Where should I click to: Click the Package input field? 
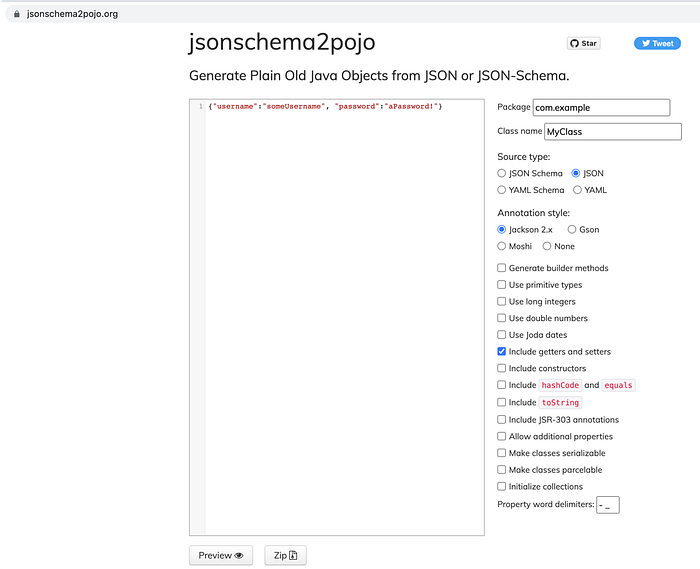tap(601, 108)
